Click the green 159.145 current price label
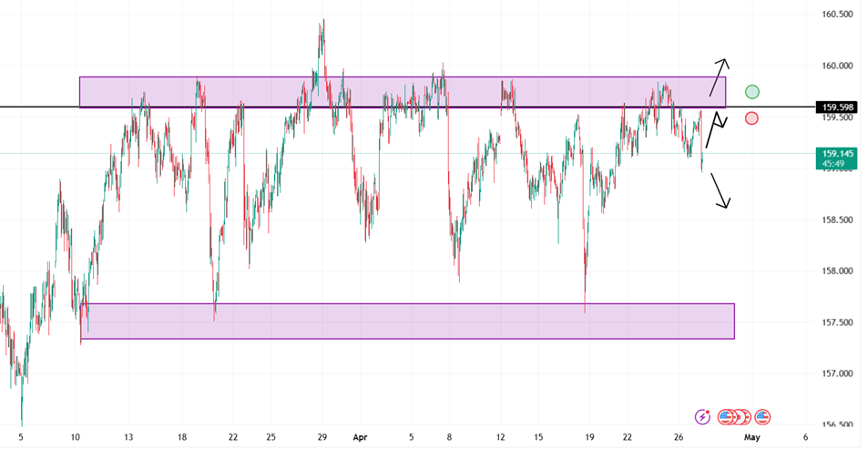 (x=836, y=158)
